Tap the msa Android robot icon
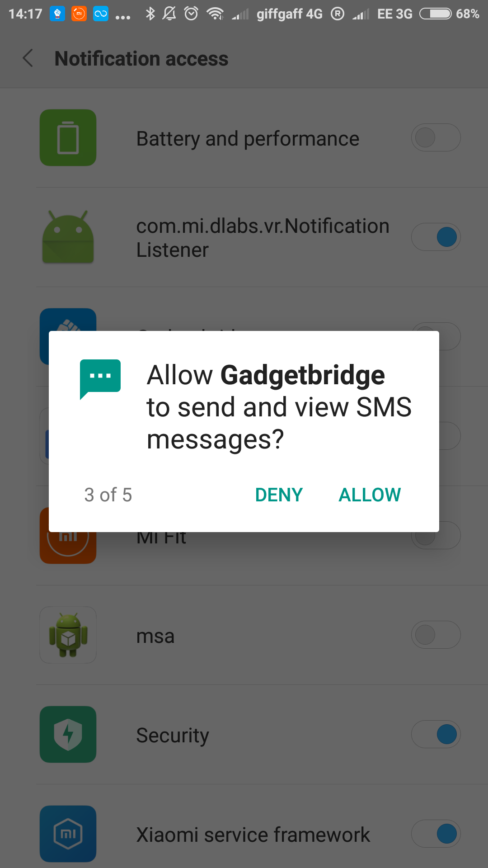Image resolution: width=488 pixels, height=868 pixels. click(x=68, y=635)
